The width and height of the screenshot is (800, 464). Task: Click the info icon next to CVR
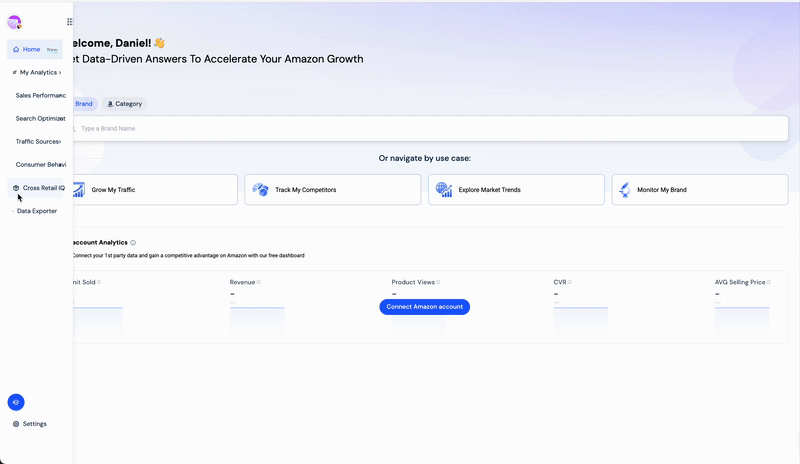coord(571,283)
